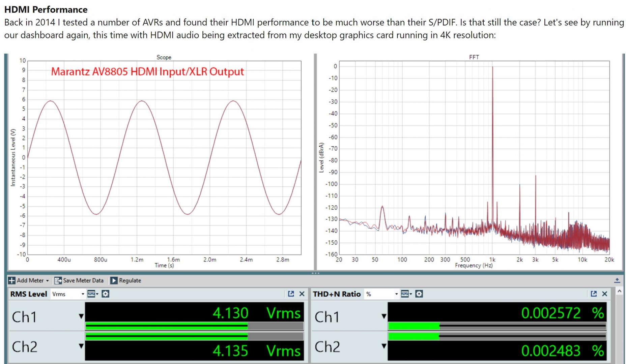Image resolution: width=626 pixels, height=364 pixels.
Task: Select the 0.002483 % reading
Action: (x=563, y=351)
